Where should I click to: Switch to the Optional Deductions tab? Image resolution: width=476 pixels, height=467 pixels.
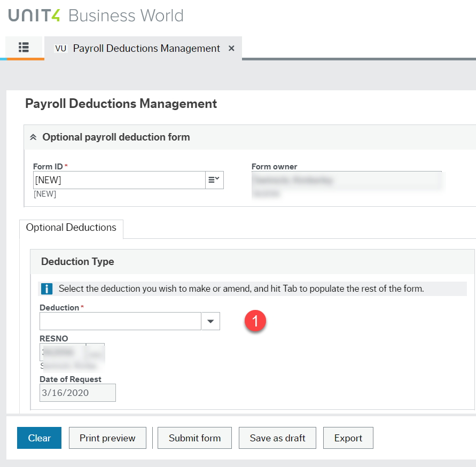71,229
